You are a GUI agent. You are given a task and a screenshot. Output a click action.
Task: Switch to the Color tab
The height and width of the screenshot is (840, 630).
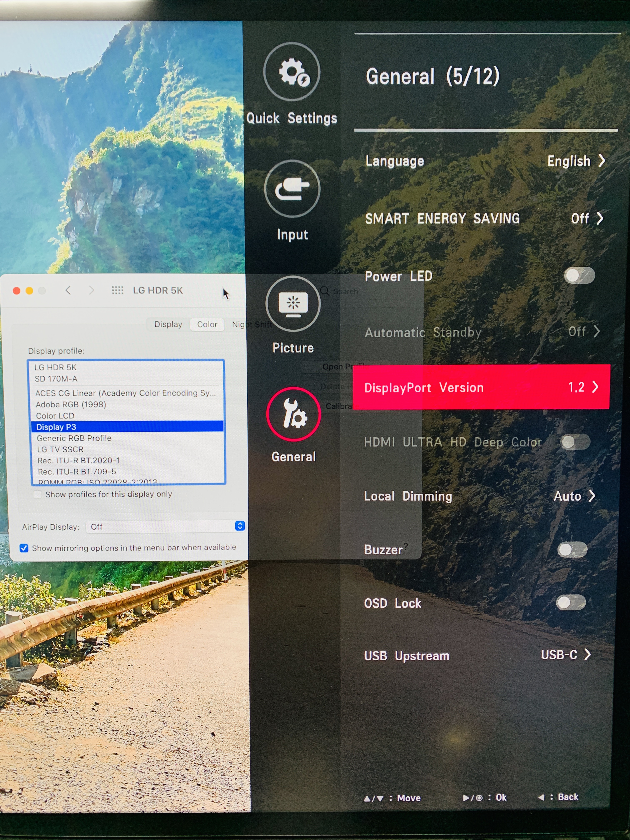(207, 324)
